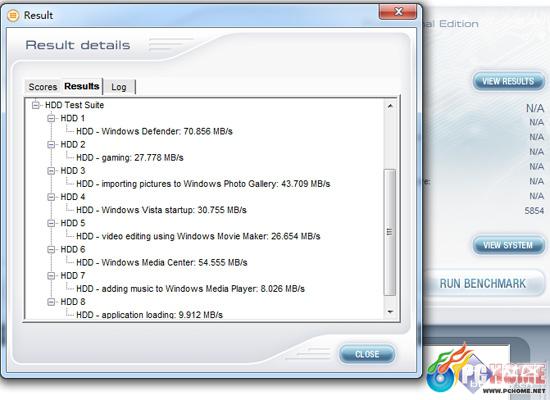The image size is (550, 400).
Task: Select Windows Defender 70.856 MB/s result
Action: tap(154, 131)
